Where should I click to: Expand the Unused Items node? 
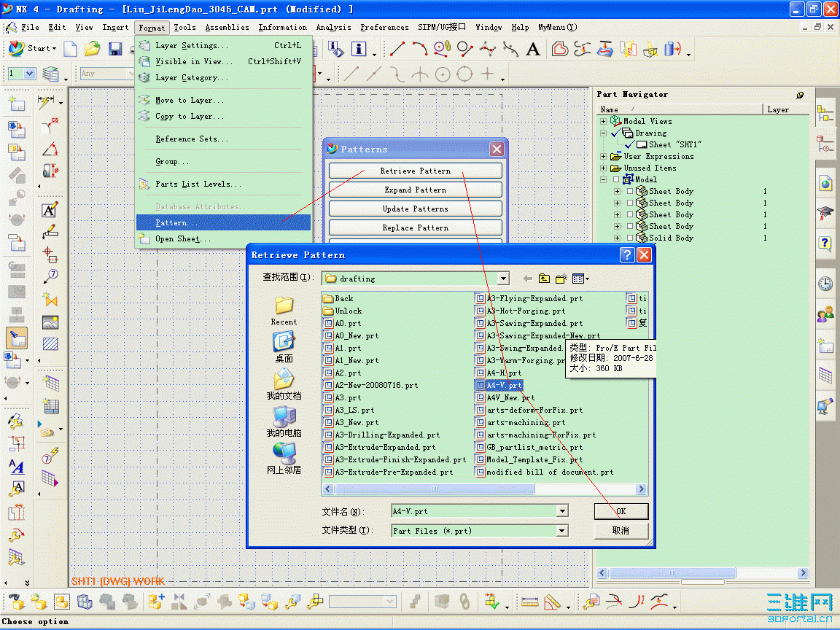click(x=603, y=168)
